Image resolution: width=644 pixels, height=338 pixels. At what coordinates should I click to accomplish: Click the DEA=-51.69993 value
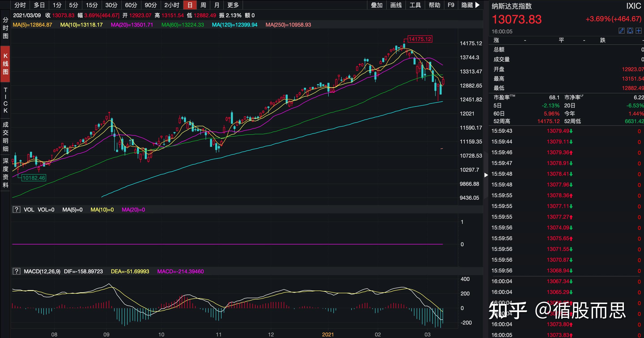(130, 271)
